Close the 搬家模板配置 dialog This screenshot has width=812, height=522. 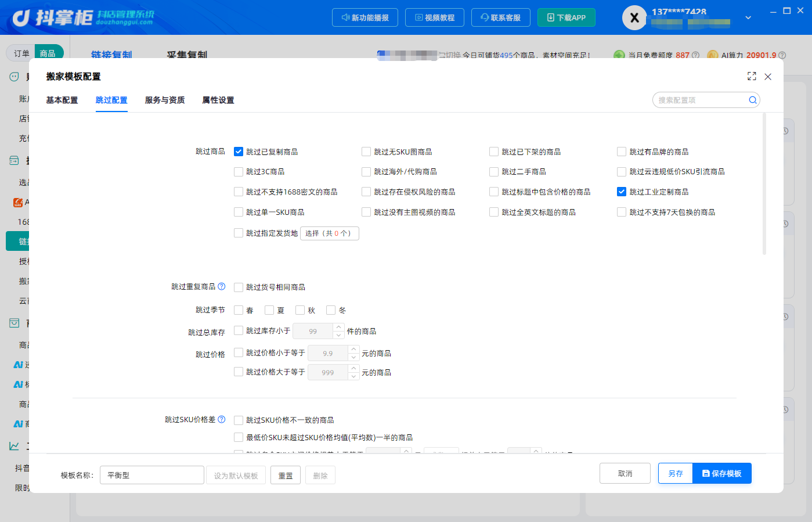pos(768,77)
